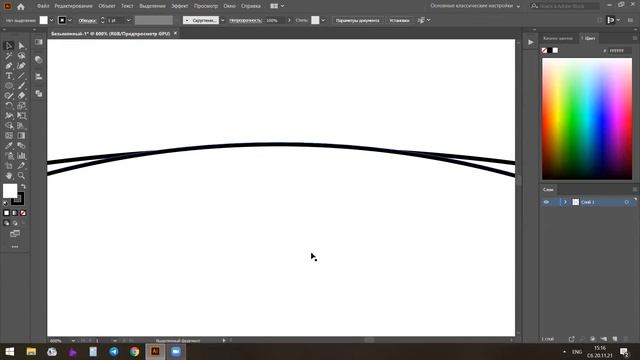Switch to the color guide panel tab
Viewport: 640px width, 360px height.
click(x=558, y=38)
